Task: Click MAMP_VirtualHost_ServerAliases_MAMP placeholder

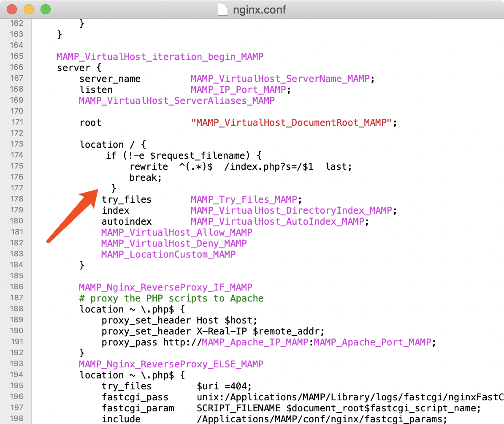Action: click(177, 101)
